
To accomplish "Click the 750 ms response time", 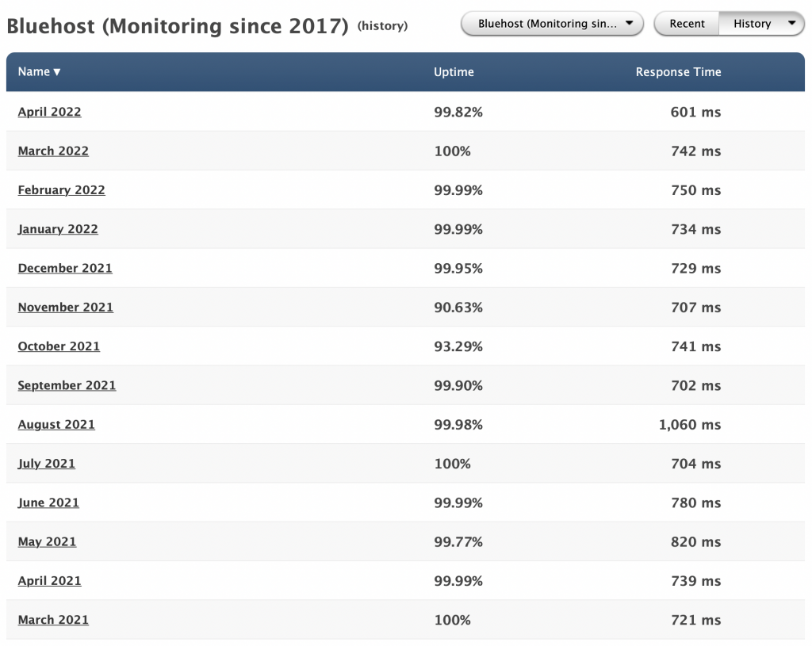I will (x=695, y=190).
